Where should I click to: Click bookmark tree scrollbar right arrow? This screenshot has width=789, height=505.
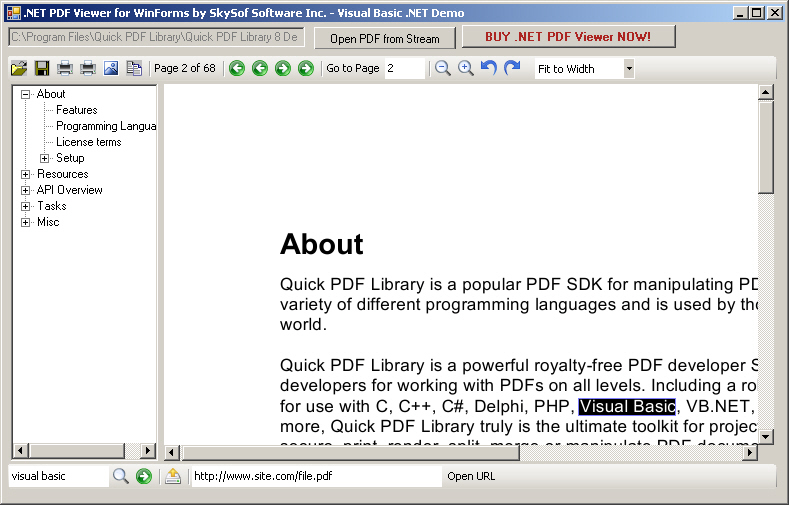pyautogui.click(x=148, y=450)
